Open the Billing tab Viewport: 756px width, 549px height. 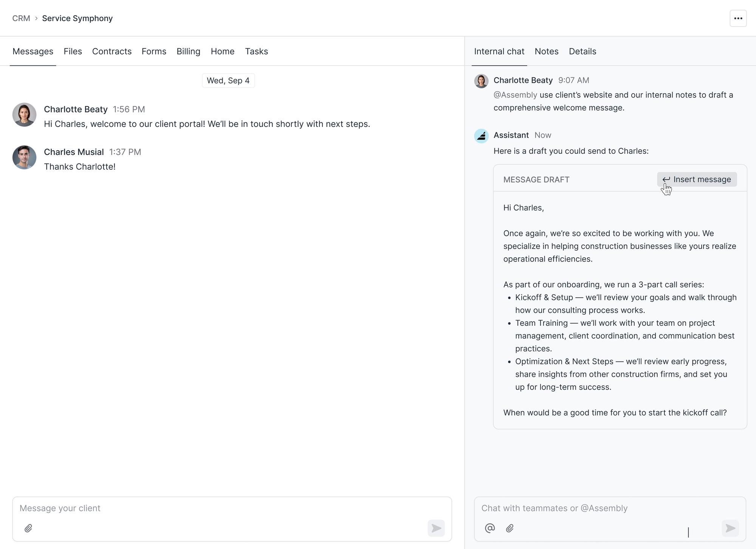pyautogui.click(x=188, y=51)
